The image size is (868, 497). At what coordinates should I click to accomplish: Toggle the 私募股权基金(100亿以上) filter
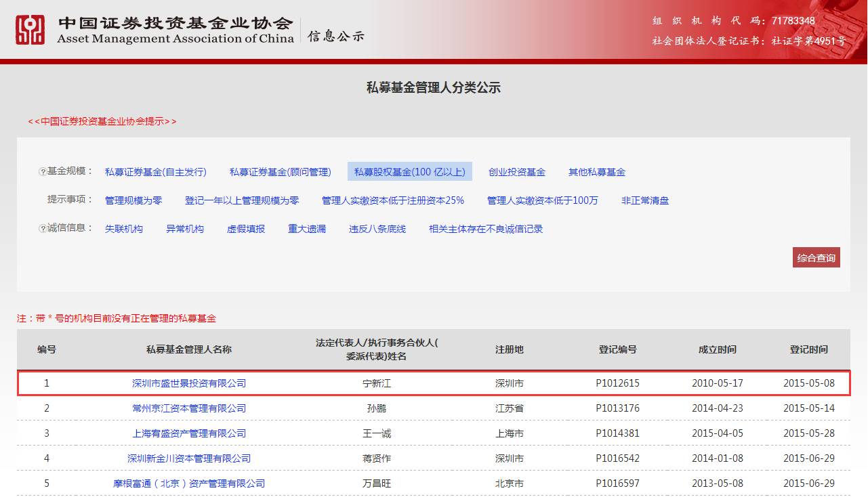(409, 172)
